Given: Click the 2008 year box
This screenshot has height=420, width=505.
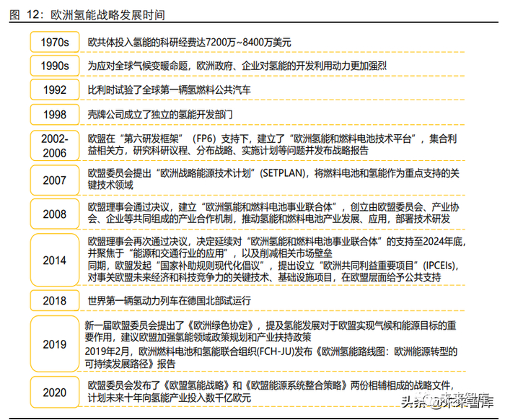Looking at the screenshot, I should tap(55, 214).
